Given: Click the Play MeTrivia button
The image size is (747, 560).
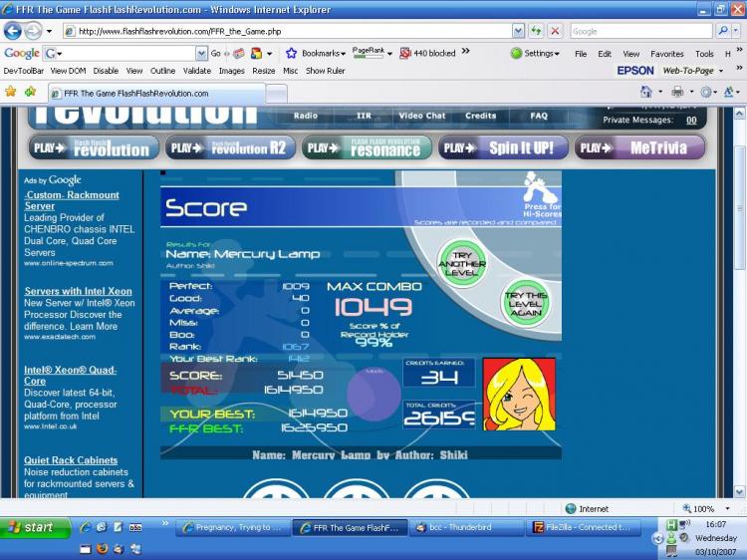Looking at the screenshot, I should click(x=639, y=147).
